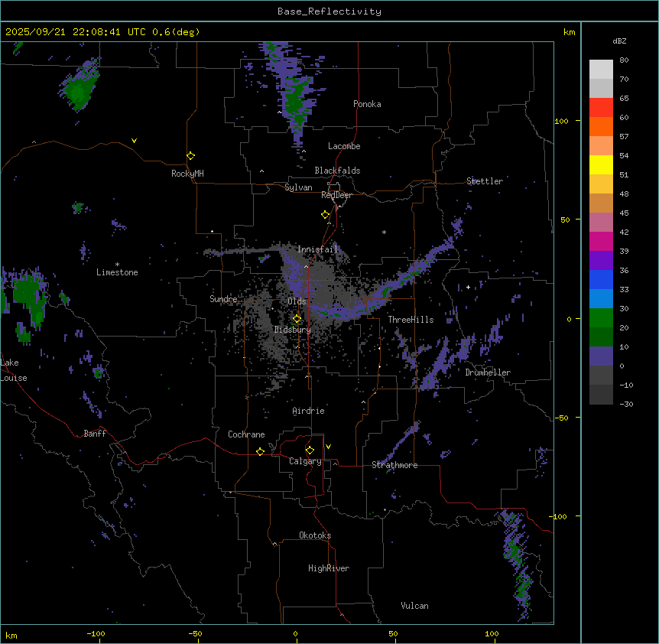Click the asterisk marker above Limestone

click(117, 264)
